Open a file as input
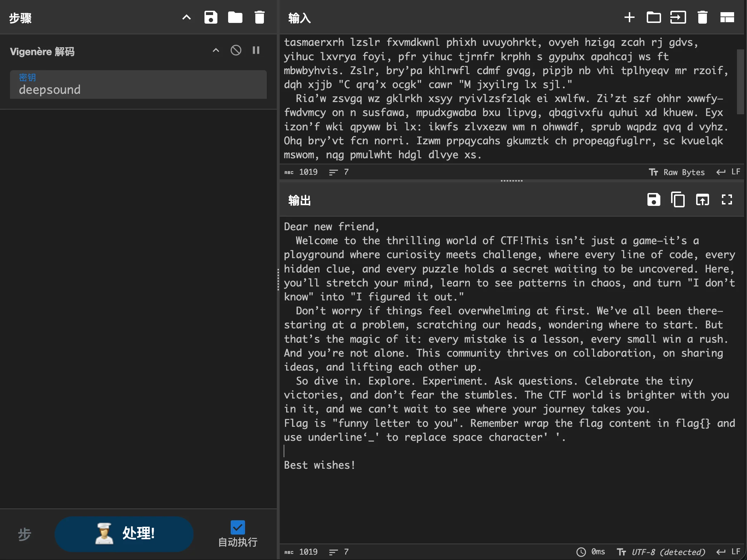Image resolution: width=747 pixels, height=560 pixels. (x=678, y=17)
